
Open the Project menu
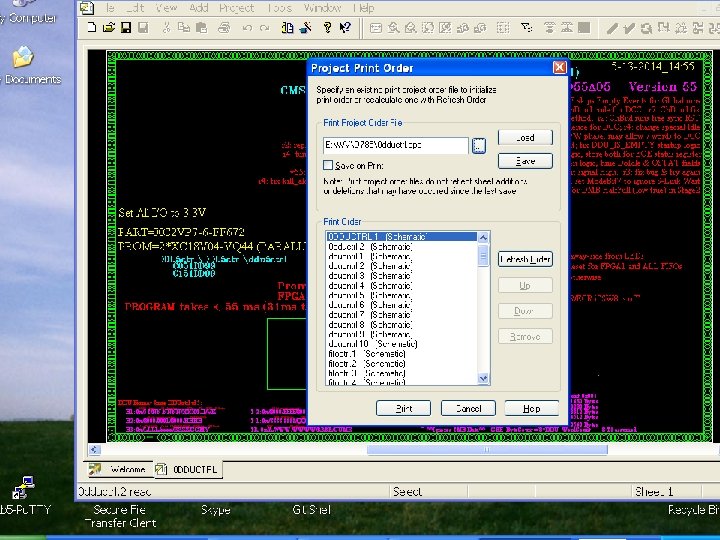[x=236, y=8]
